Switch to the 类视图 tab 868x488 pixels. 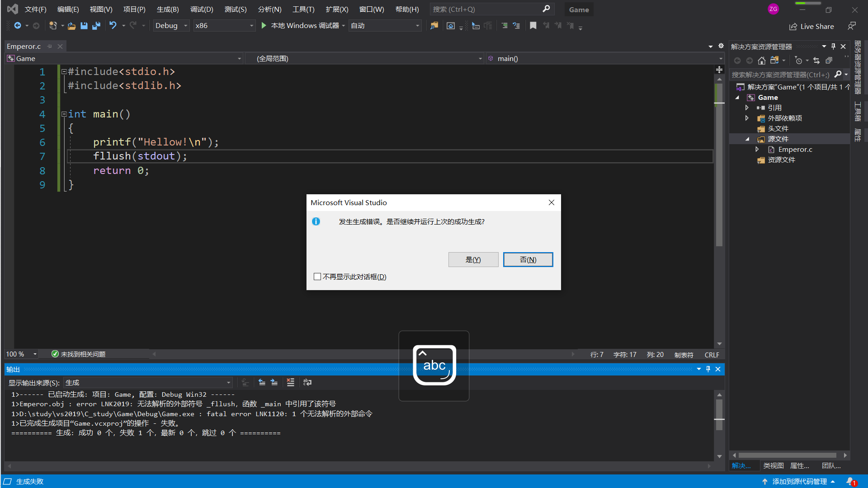tap(774, 465)
